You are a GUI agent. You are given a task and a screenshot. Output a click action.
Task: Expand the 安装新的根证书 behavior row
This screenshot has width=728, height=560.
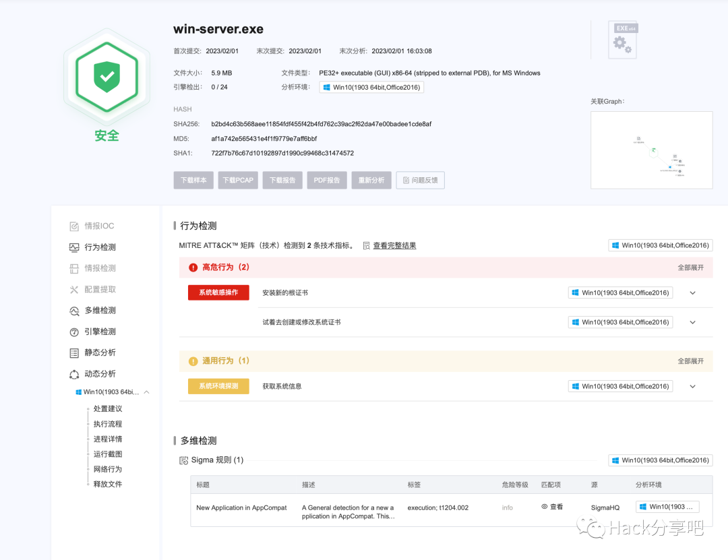692,292
